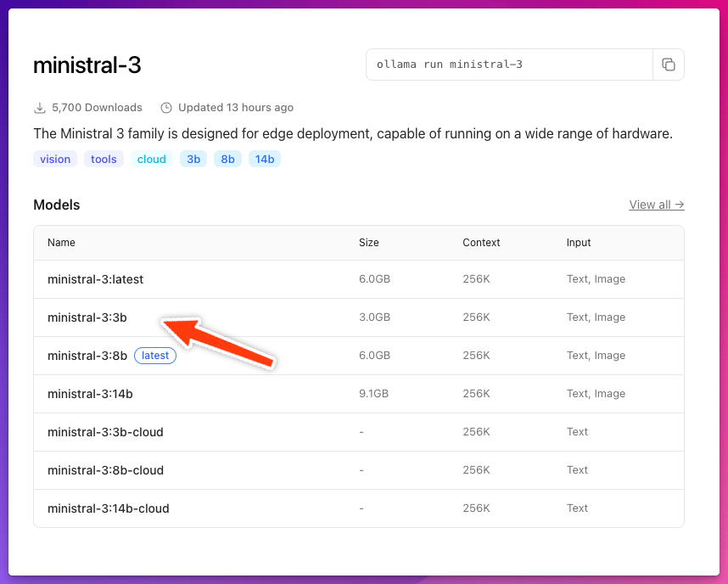Click the Text, Image cell of ministral-3:latest
Image resolution: width=728 pixels, height=584 pixels.
click(x=596, y=279)
